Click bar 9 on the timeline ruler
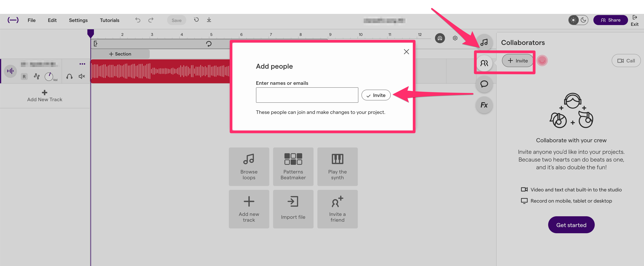This screenshot has width=644, height=266. pos(330,35)
